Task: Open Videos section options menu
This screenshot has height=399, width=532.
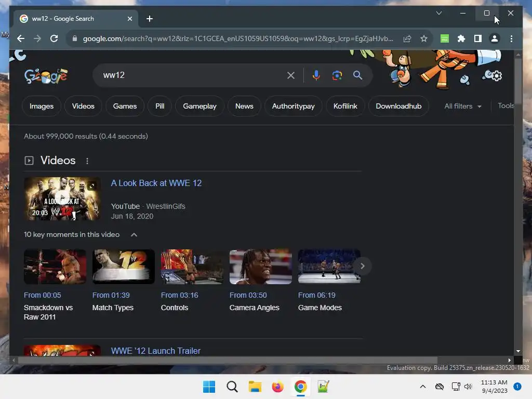Action: pos(87,161)
